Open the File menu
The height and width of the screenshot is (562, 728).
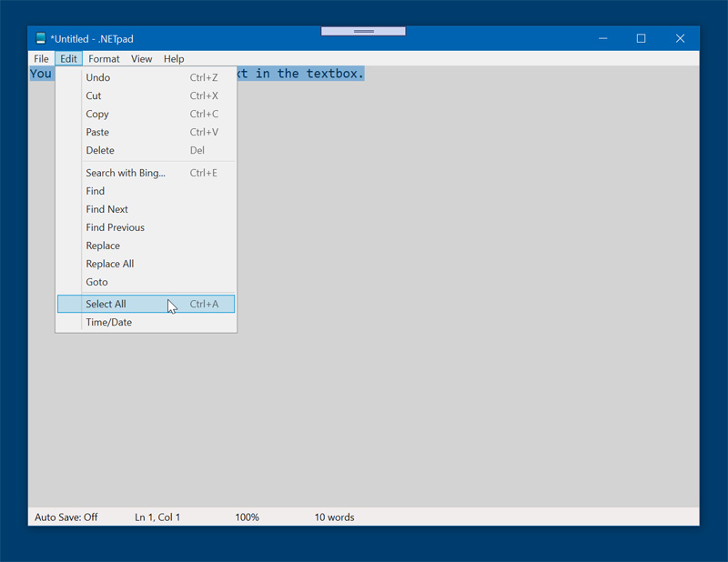(41, 59)
